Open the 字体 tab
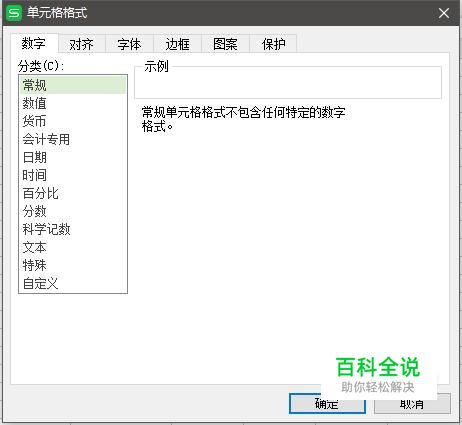This screenshot has height=425, width=462. tap(129, 44)
